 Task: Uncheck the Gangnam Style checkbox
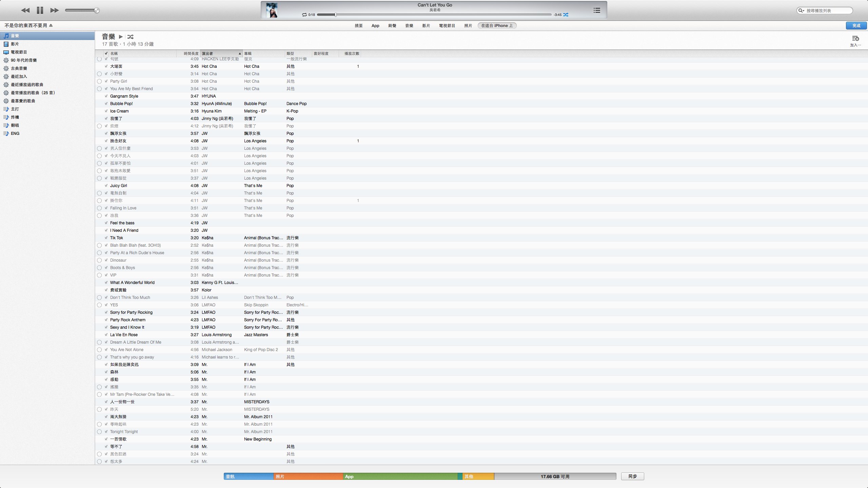[106, 96]
